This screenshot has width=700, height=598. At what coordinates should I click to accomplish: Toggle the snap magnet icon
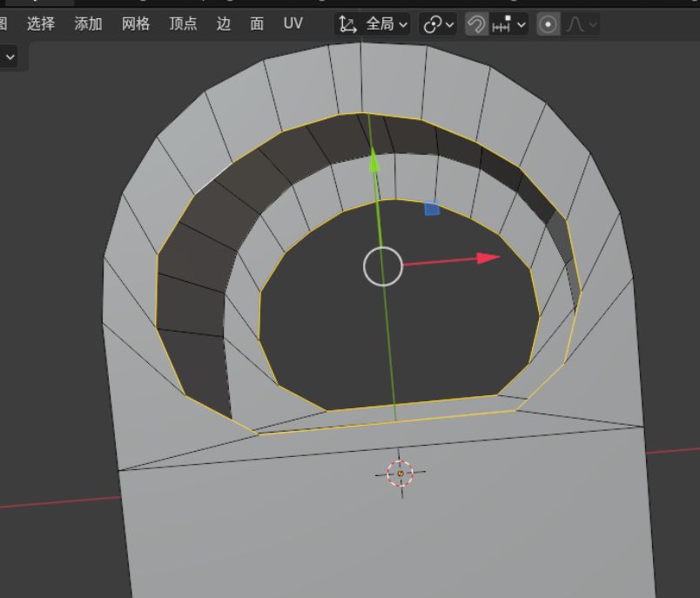pos(475,24)
